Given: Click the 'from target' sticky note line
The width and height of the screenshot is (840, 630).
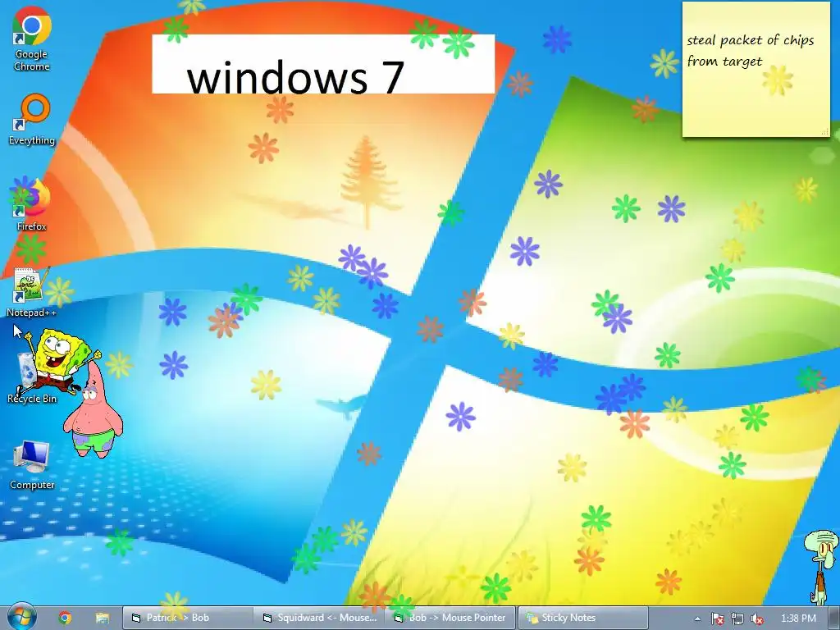Looking at the screenshot, I should click(x=724, y=62).
